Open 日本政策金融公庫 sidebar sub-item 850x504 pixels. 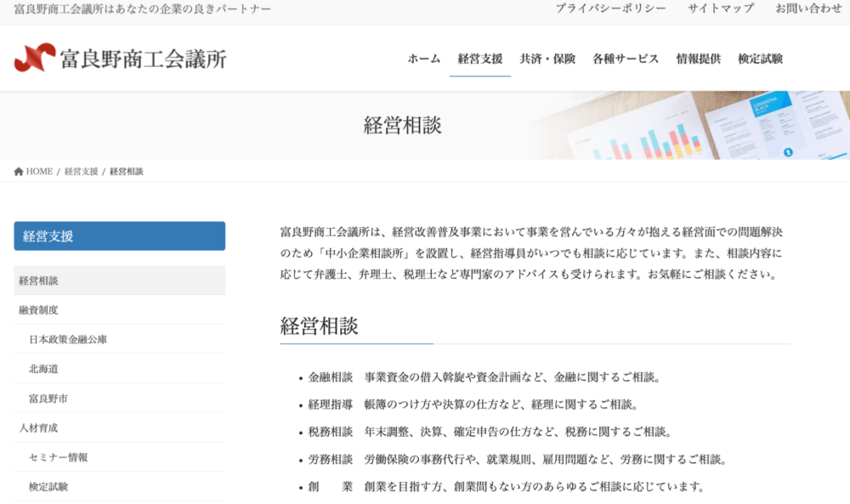(68, 339)
